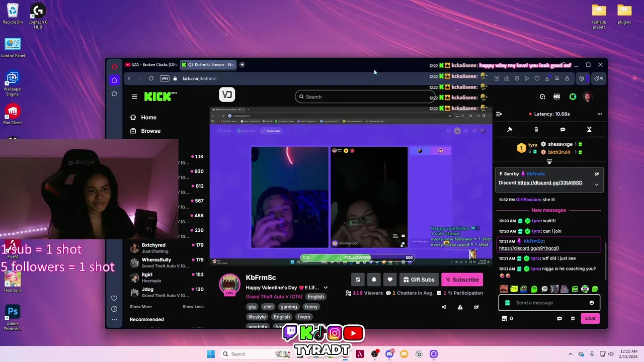Click the green Kick K icon in header
This screenshot has width=644, height=362.
(x=573, y=97)
